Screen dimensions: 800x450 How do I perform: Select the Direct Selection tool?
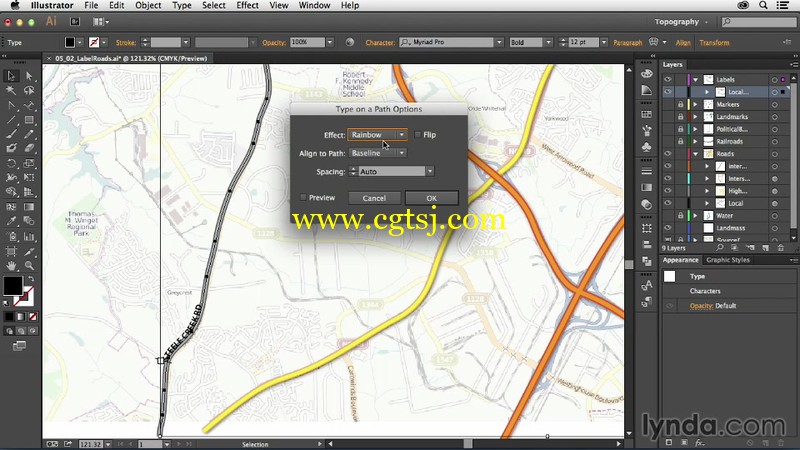tap(29, 76)
